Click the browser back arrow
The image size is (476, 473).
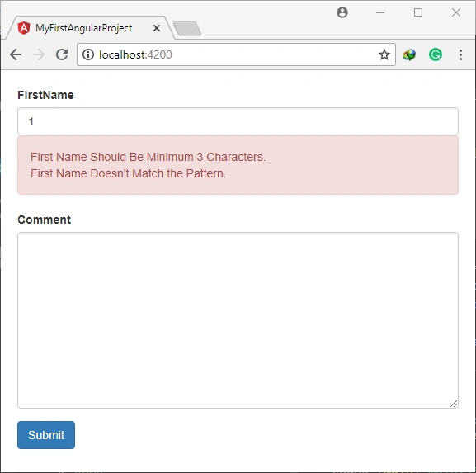16,54
